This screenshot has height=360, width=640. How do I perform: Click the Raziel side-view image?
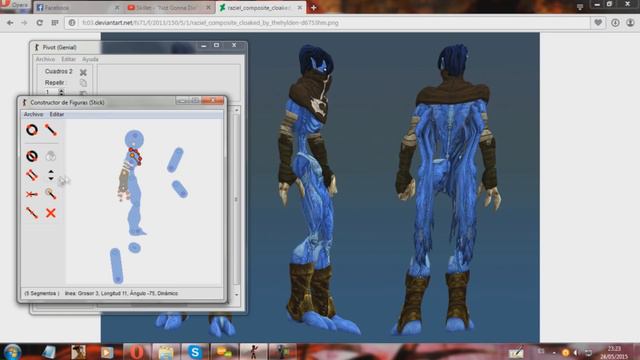tap(320, 188)
